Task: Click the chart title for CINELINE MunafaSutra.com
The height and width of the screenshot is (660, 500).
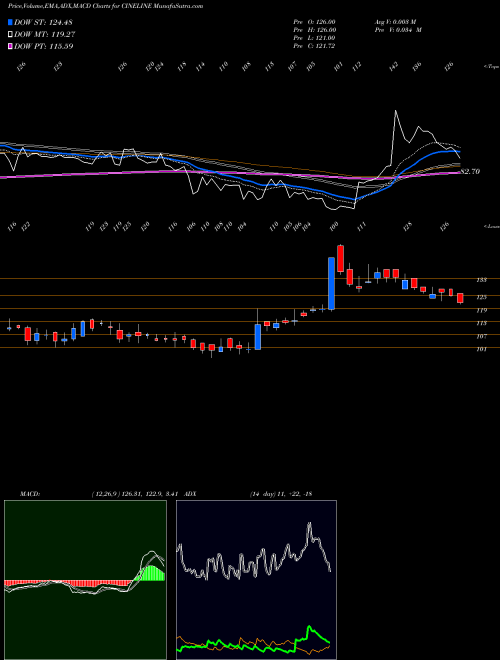Action: 106,6
